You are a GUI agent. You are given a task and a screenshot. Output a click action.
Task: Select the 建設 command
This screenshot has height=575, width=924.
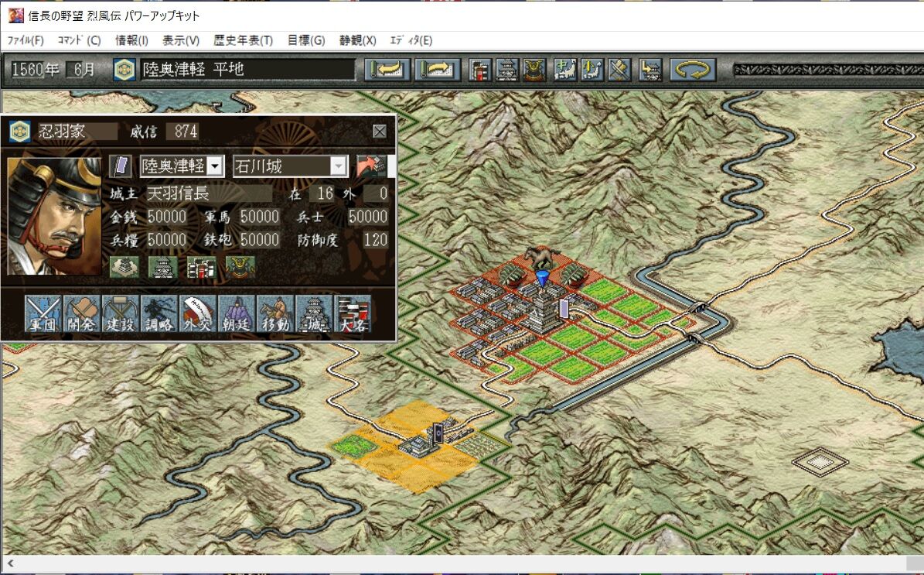tap(120, 313)
